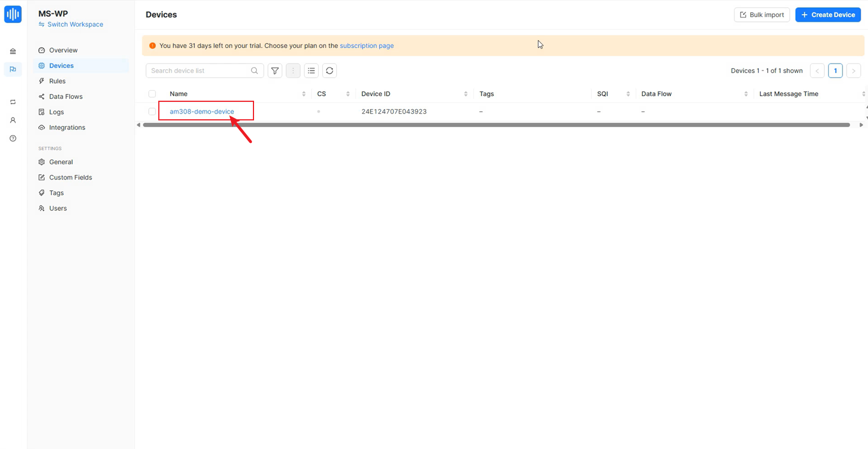Open Users settings

(81, 208)
